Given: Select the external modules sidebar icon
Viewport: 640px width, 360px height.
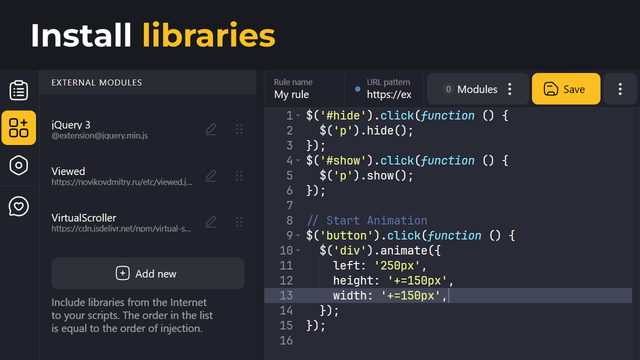Looking at the screenshot, I should pos(19,128).
